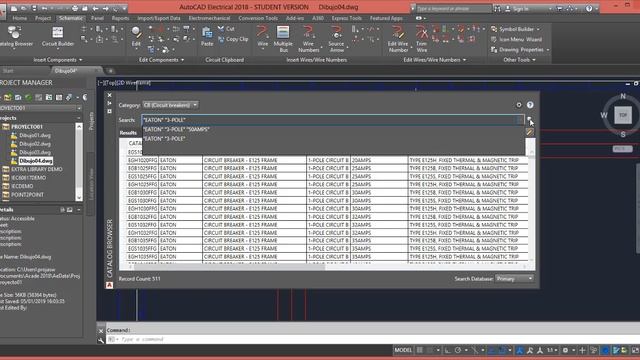Image resolution: width=640 pixels, height=360 pixels.
Task: Click the Projects vertical side tab
Action: tap(91, 121)
